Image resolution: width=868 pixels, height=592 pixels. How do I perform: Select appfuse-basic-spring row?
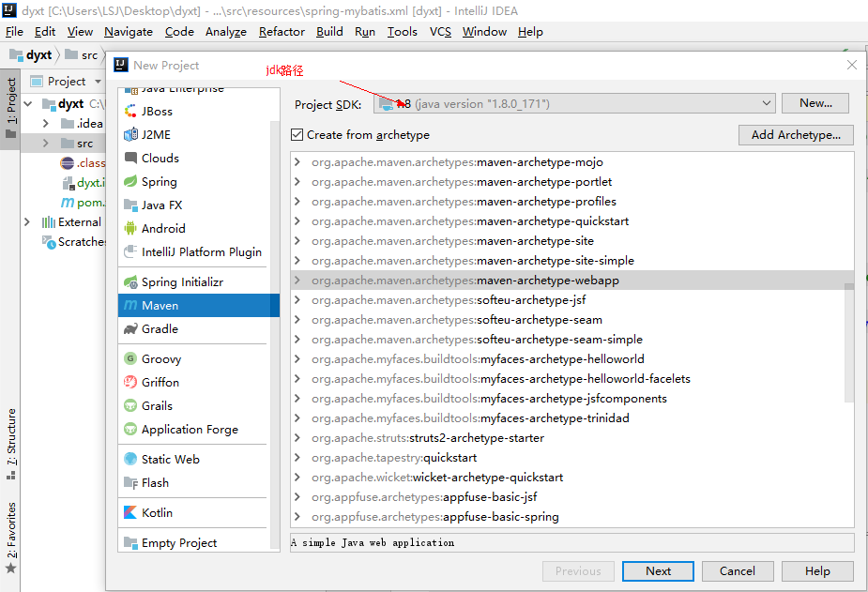[x=572, y=516]
